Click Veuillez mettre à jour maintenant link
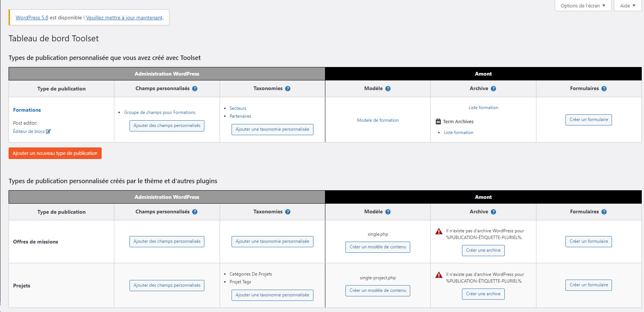 [x=124, y=17]
